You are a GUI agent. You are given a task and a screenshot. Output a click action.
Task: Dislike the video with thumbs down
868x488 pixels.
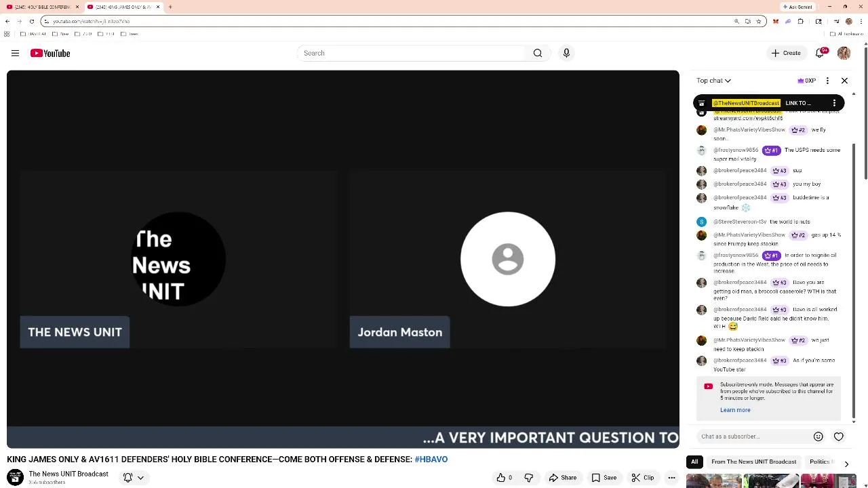[x=528, y=478]
